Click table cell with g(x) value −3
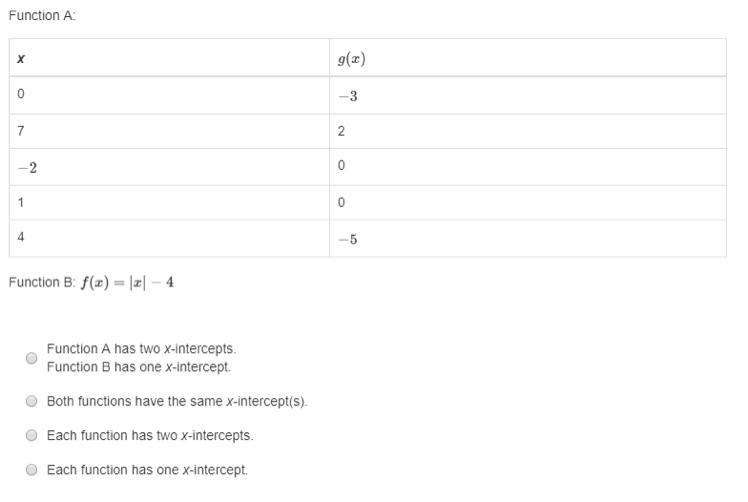This screenshot has height=502, width=748. tap(528, 95)
